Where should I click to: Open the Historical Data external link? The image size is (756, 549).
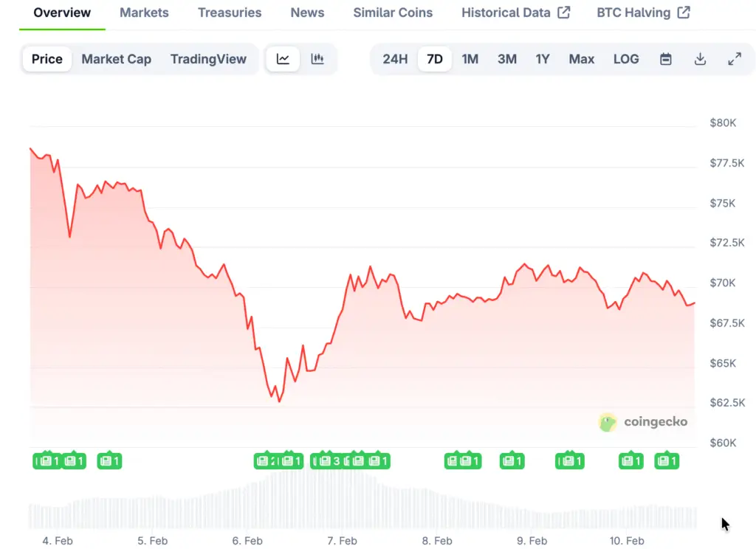515,13
